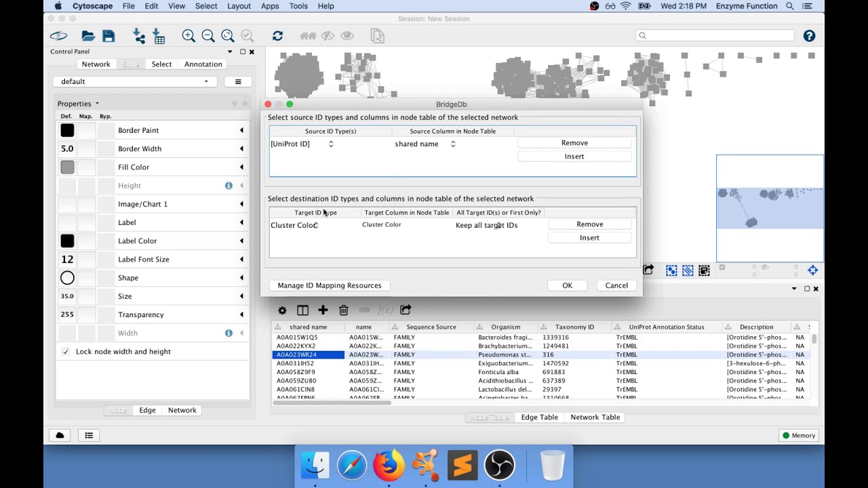Show table columns chooser icon
The width and height of the screenshot is (868, 488).
coord(302,310)
